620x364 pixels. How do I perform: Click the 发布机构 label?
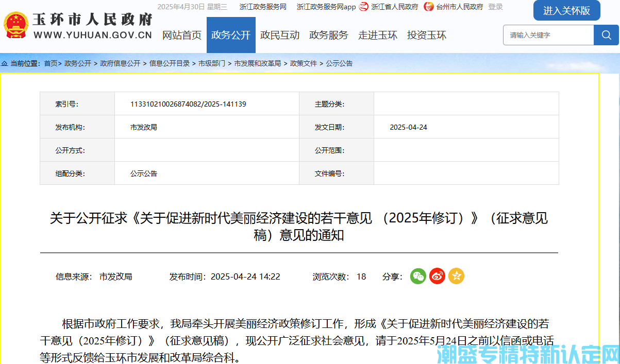coord(70,127)
